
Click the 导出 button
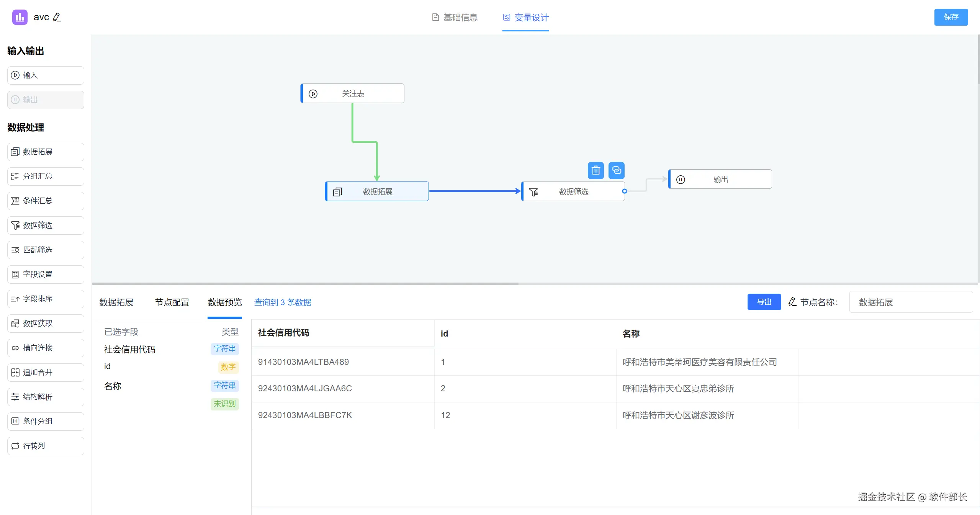pyautogui.click(x=764, y=302)
